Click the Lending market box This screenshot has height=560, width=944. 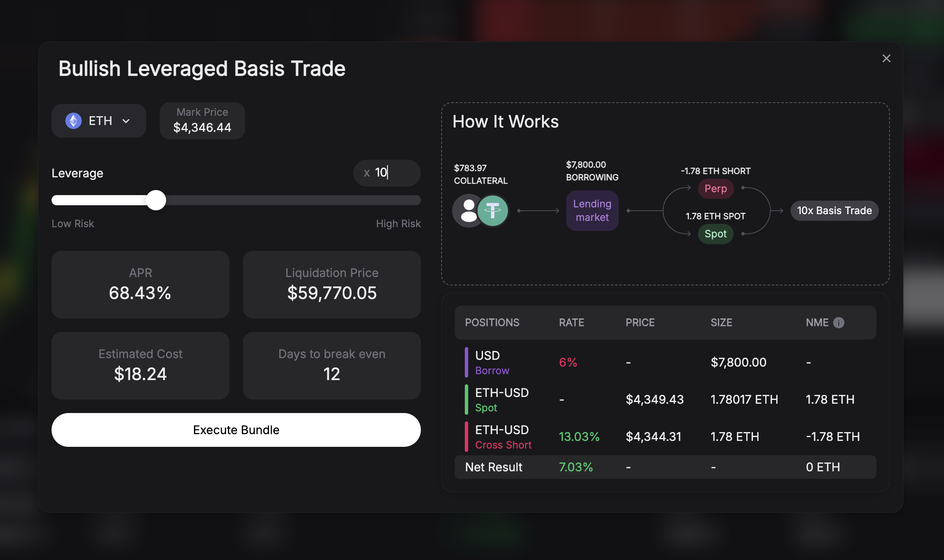pyautogui.click(x=592, y=211)
